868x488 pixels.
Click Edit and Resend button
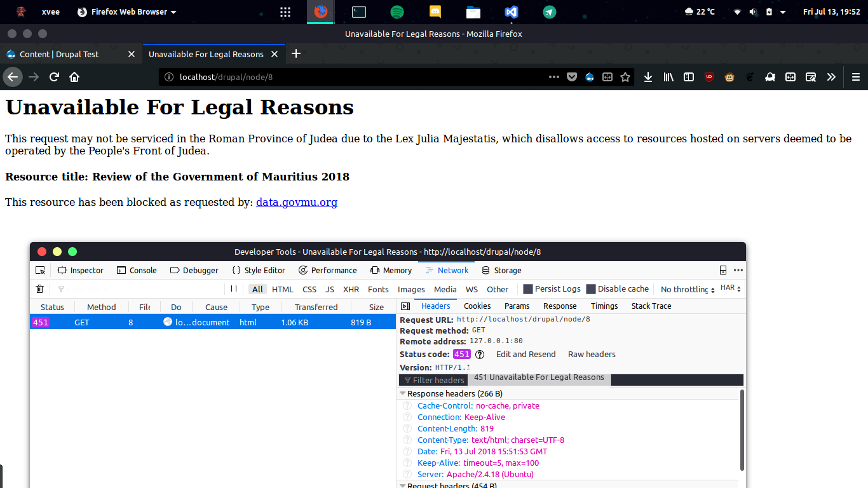(x=526, y=355)
